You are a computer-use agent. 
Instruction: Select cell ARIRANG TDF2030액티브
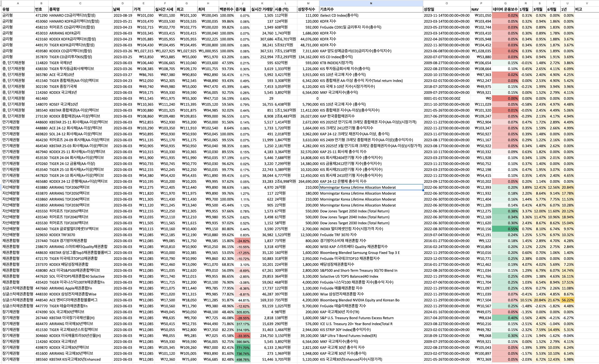[80, 205]
